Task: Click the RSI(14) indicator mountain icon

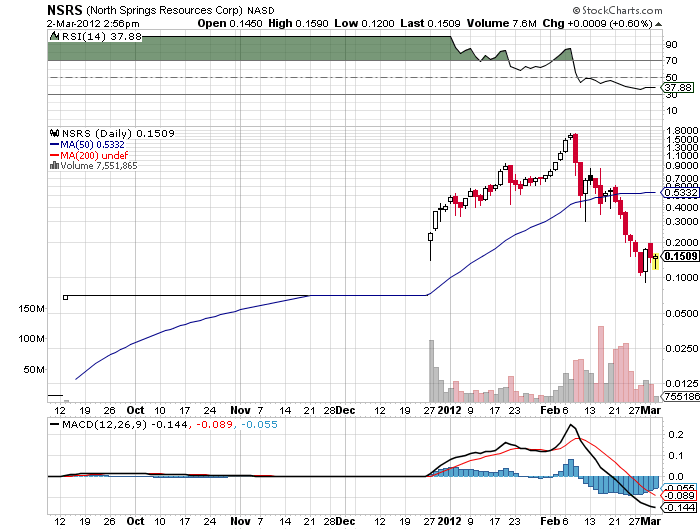Action: [54, 36]
